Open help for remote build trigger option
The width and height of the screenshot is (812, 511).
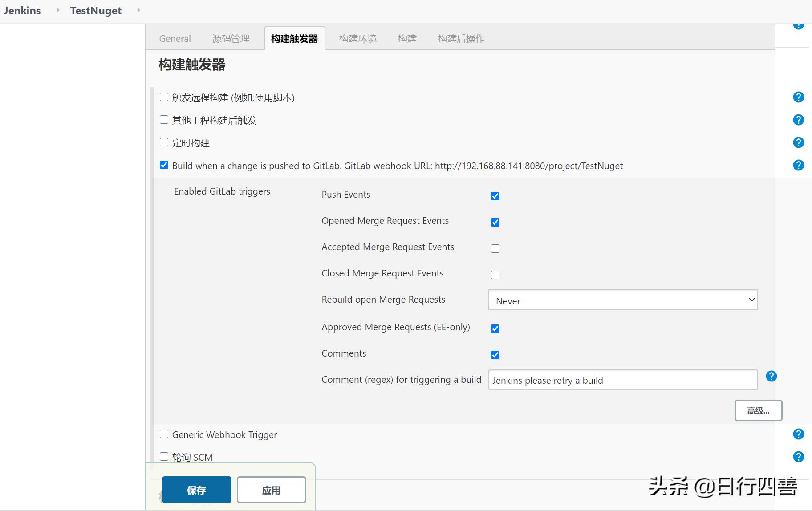click(x=798, y=97)
